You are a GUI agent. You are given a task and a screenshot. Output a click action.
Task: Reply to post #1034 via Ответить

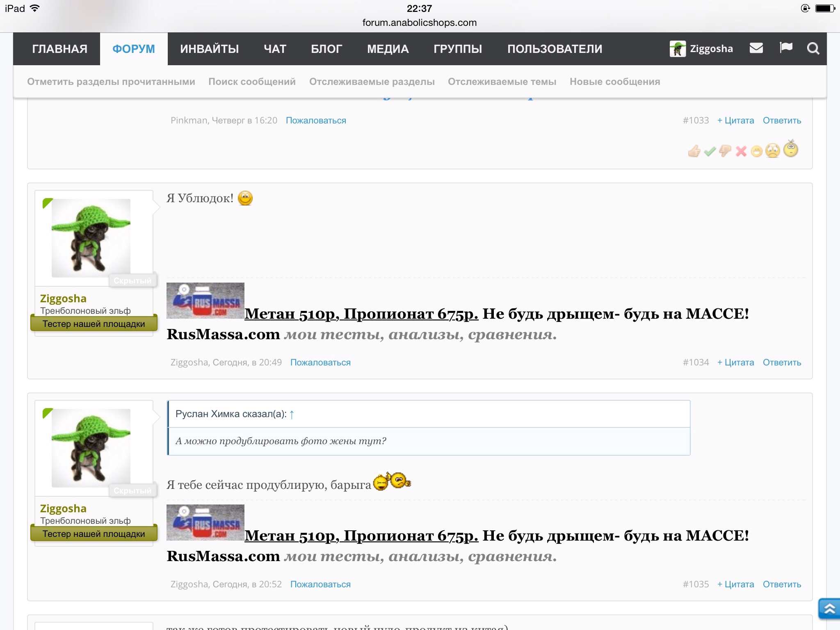click(x=781, y=362)
